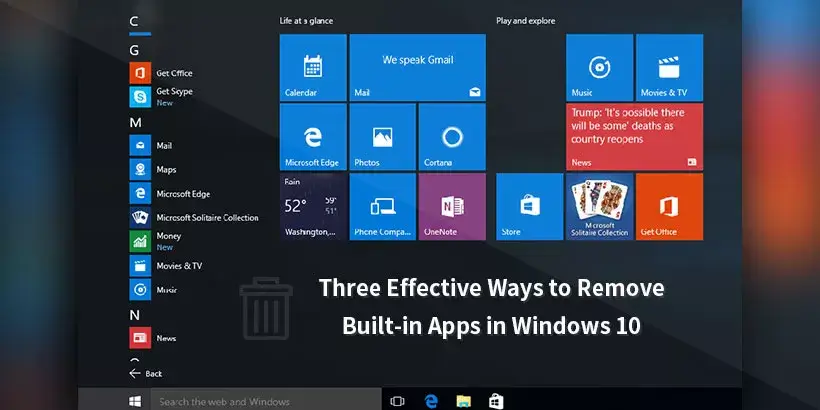Open the Music tile
The height and width of the screenshot is (410, 820).
(599, 67)
